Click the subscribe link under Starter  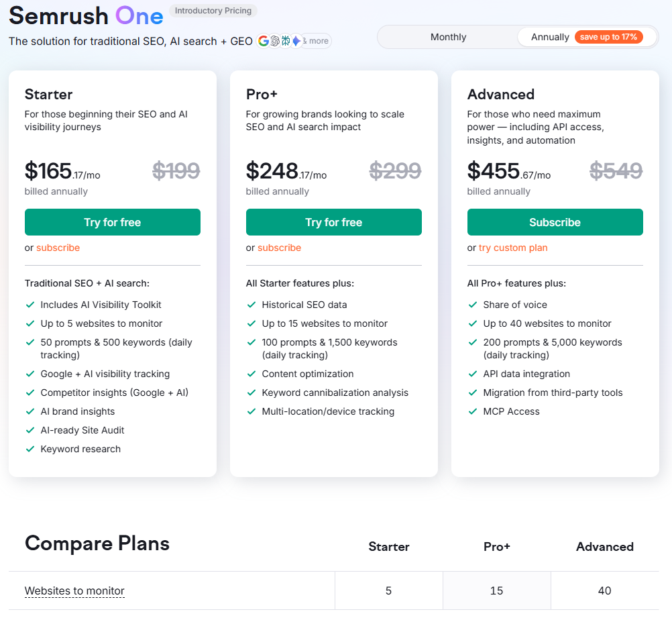pos(58,248)
